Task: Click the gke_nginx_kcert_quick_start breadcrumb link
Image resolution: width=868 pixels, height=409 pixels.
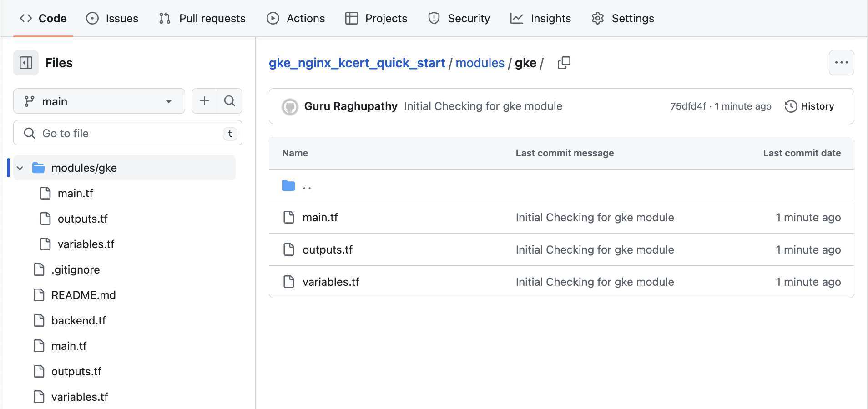Action: point(357,63)
